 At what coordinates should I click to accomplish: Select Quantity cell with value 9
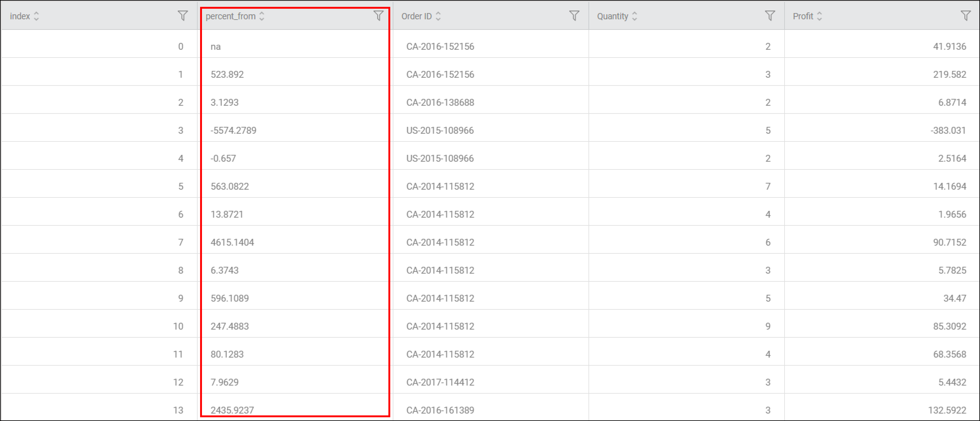768,326
